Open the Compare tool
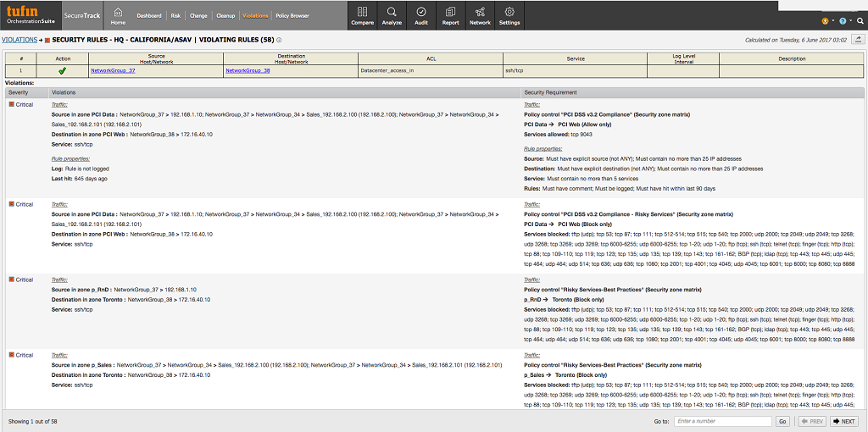This screenshot has height=432, width=868. [362, 15]
